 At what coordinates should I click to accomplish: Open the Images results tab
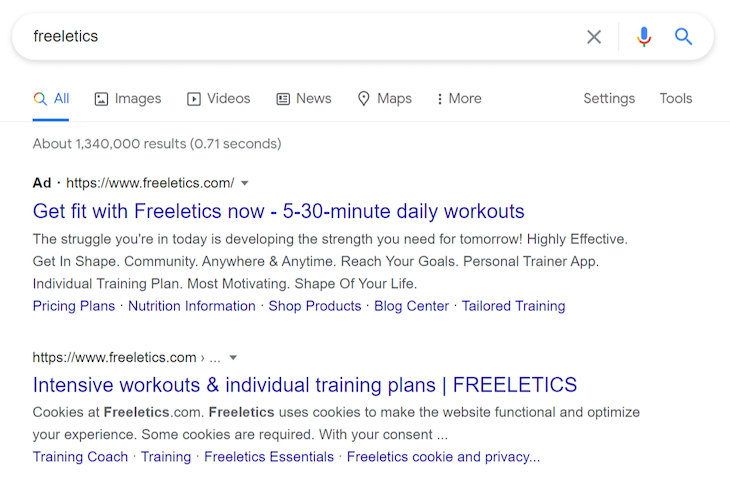[x=128, y=99]
